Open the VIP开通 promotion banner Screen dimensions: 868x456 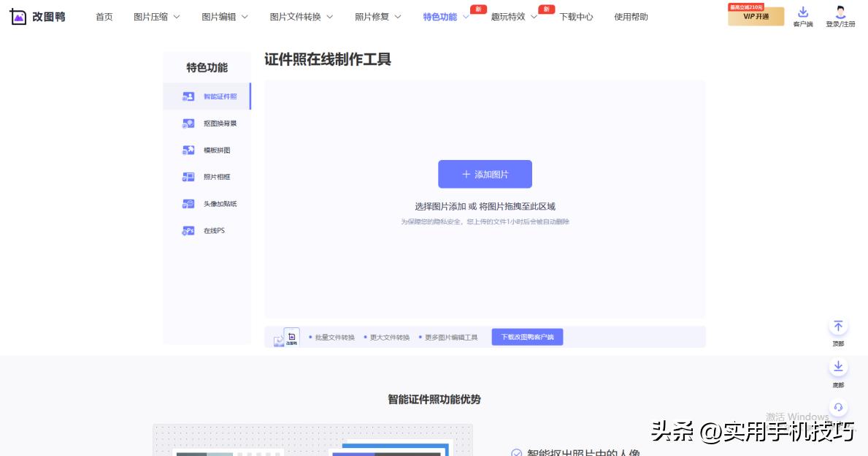[756, 15]
